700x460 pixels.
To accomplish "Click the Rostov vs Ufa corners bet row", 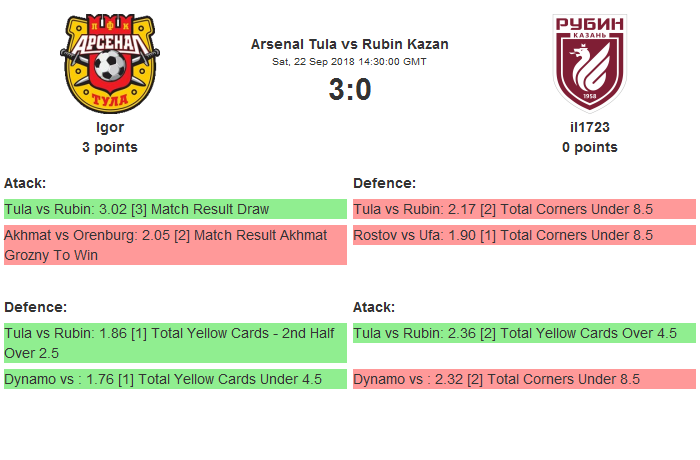I will pos(524,235).
